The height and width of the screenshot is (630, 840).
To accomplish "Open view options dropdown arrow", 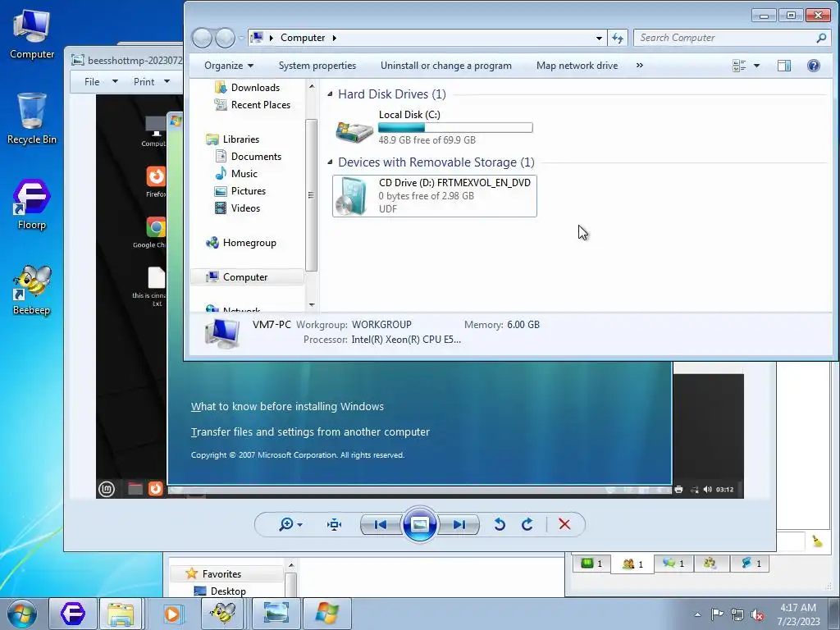I will tap(756, 66).
